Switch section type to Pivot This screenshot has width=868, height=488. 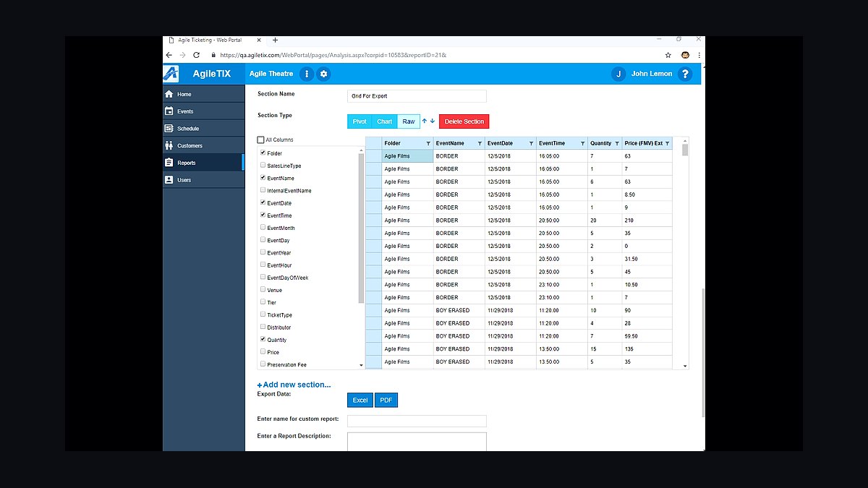click(x=359, y=121)
